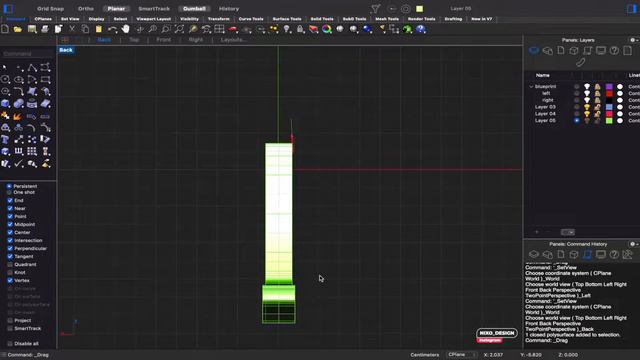
Task: Select the check mark analysis tool
Action: pos(18,164)
